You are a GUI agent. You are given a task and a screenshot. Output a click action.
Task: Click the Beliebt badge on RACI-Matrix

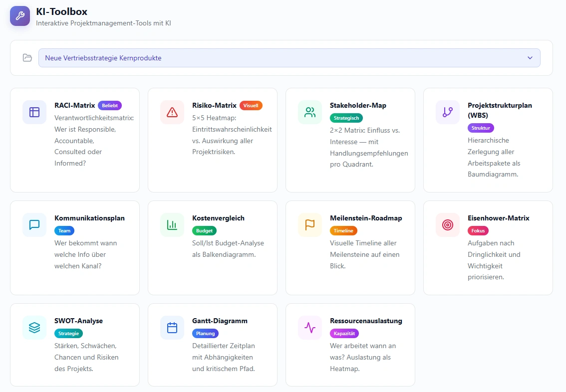point(110,106)
